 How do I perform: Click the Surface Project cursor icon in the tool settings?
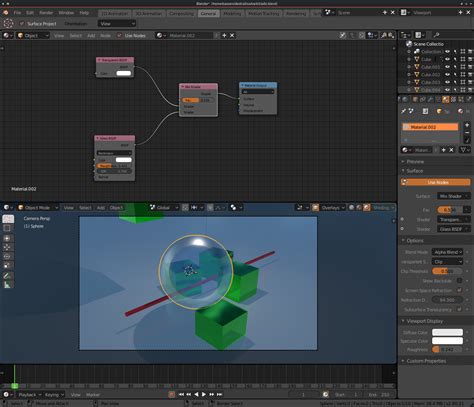8,23
